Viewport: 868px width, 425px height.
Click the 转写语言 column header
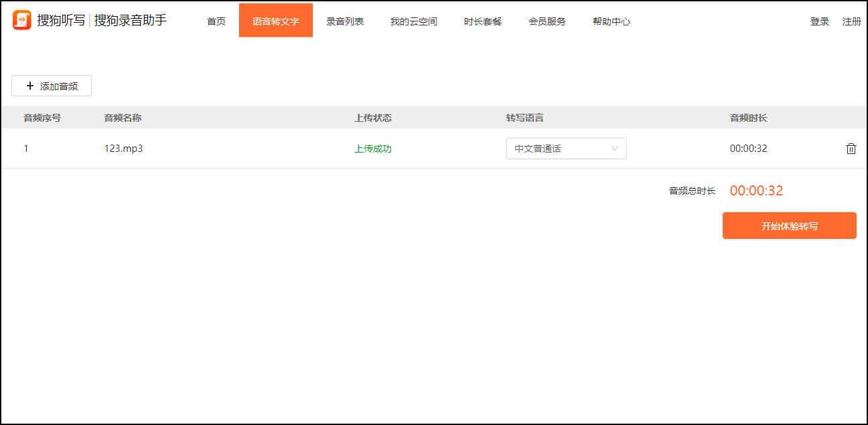525,118
